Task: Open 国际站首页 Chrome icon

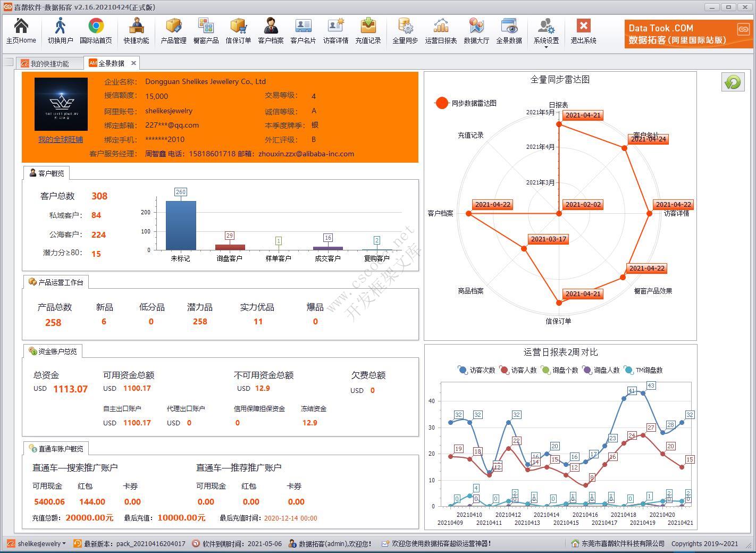Action: [96, 31]
